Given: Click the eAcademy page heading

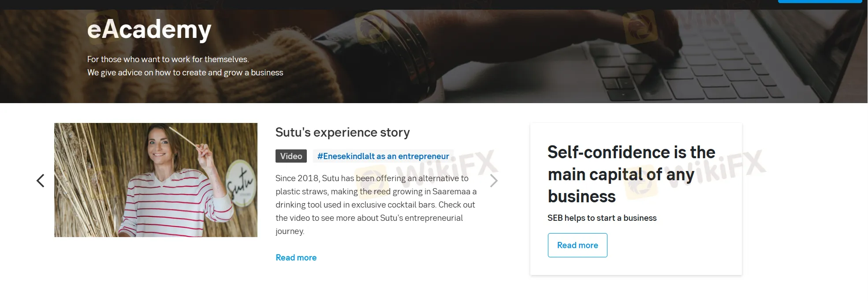Looking at the screenshot, I should (x=149, y=29).
